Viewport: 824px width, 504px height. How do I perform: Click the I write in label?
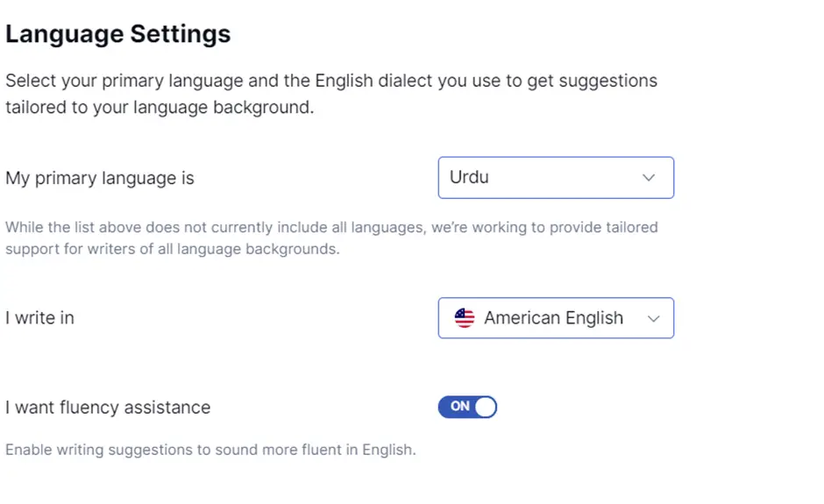[40, 318]
